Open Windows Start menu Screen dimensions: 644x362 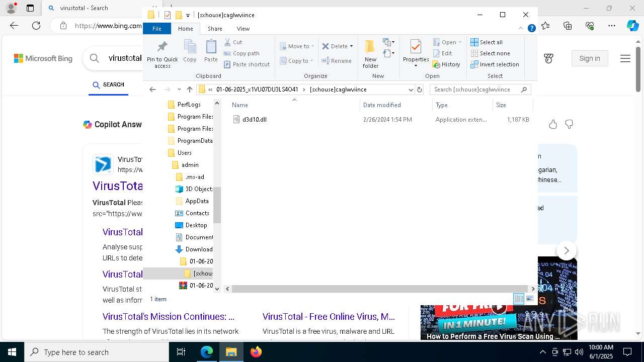click(12, 352)
